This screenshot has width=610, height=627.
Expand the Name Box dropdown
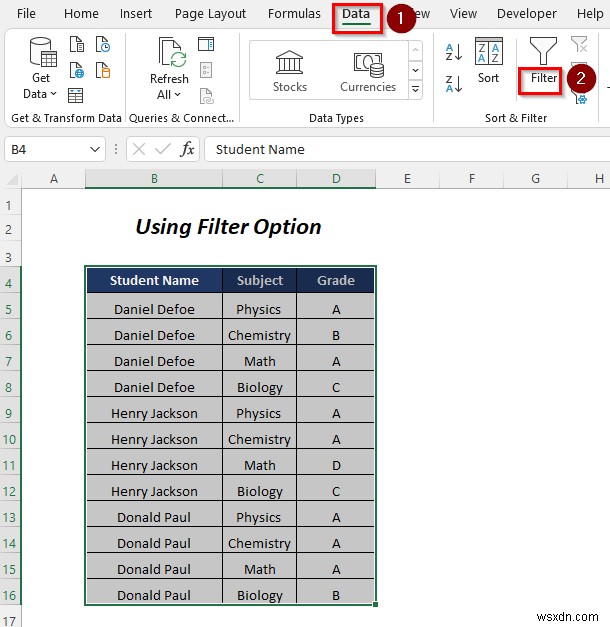pyautogui.click(x=95, y=150)
